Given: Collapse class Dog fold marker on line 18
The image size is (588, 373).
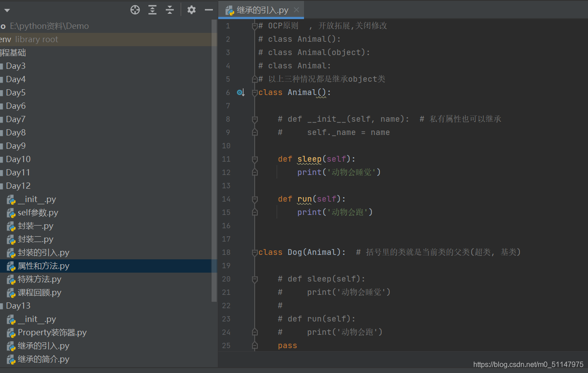Looking at the screenshot, I should (x=255, y=253).
